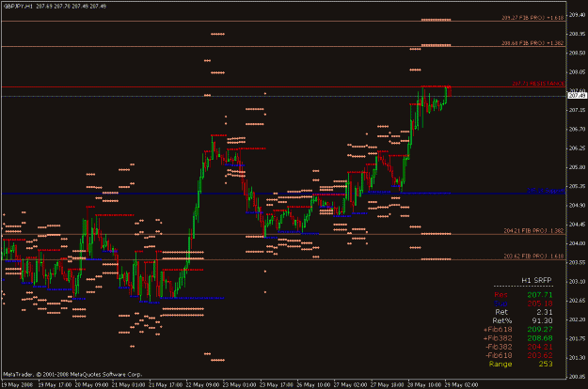Viewport: 588px width, 389px height.
Task: Click the MetaTrader MetaQuotes copyright text
Action: 72,374
